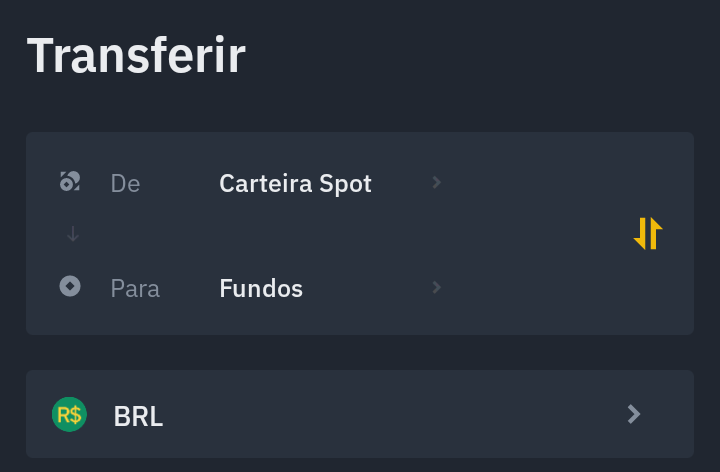Click the small downward arrow between wallets
Image resolution: width=720 pixels, height=472 pixels.
[x=73, y=234]
